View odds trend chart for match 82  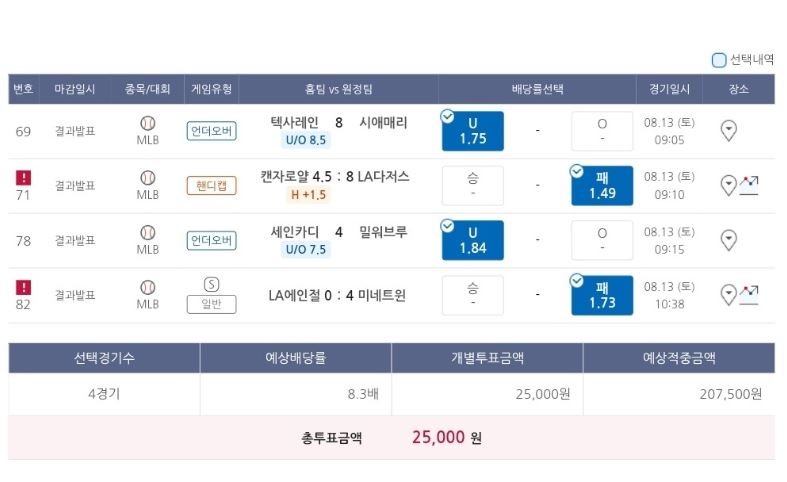click(x=749, y=295)
